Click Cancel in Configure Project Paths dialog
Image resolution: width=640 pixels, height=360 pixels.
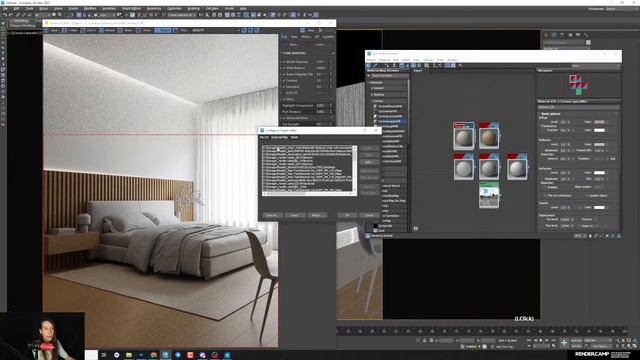pos(369,215)
